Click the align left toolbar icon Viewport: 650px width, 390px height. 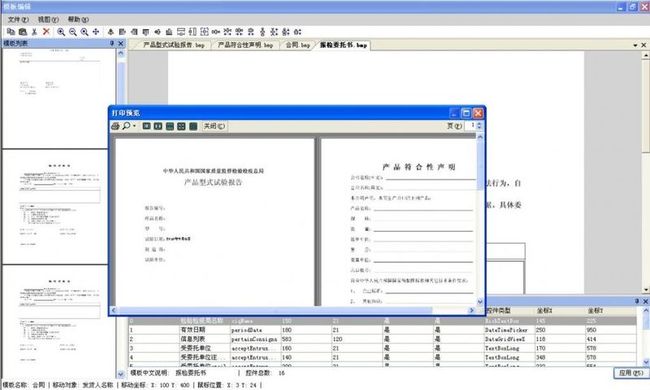tap(122, 31)
